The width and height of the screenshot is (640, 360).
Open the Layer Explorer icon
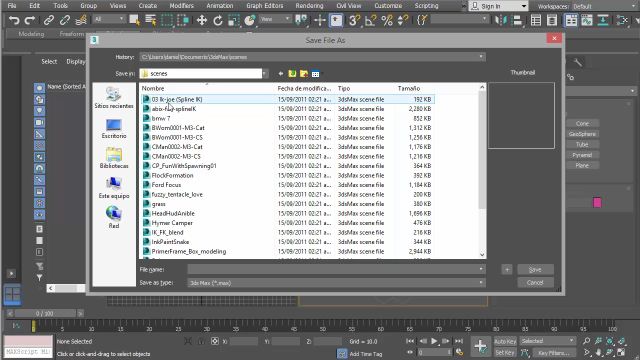[552, 20]
